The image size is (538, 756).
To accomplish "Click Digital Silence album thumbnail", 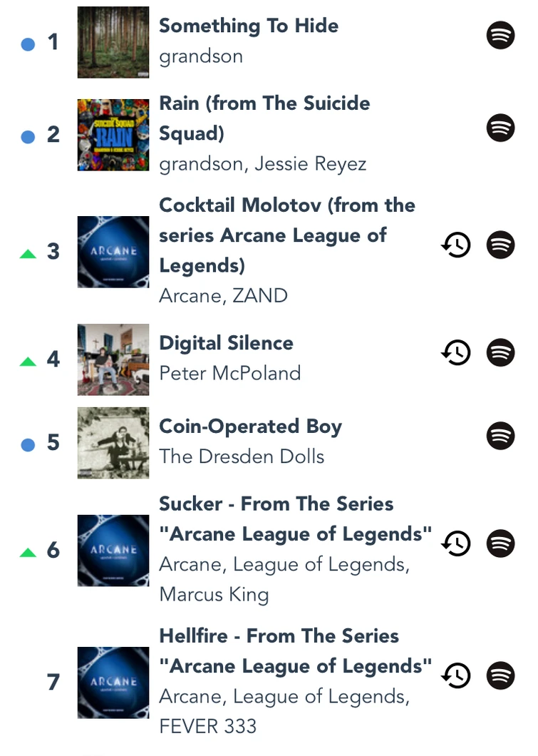I will [x=113, y=359].
